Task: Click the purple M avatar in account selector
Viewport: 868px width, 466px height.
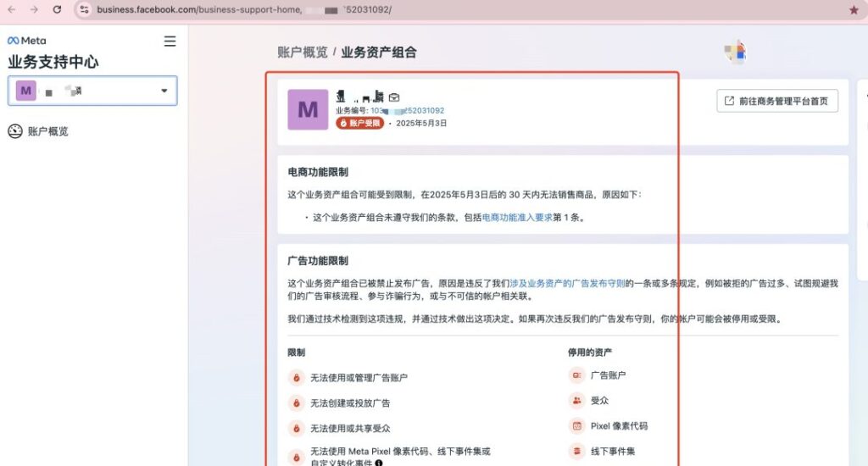Action: point(26,91)
